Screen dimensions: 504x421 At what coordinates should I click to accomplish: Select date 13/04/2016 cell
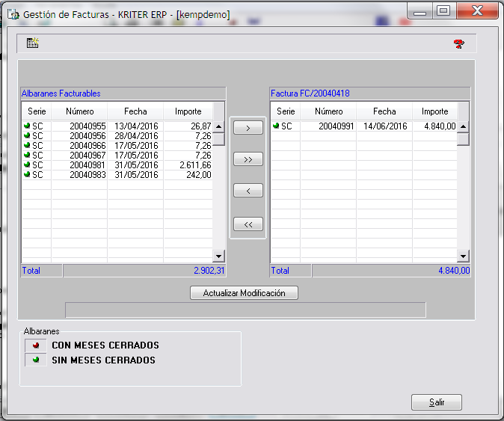point(135,126)
